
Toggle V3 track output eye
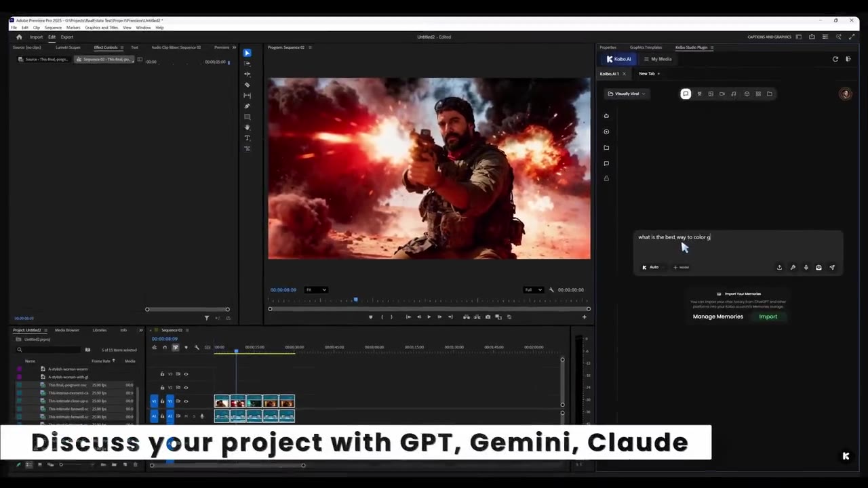point(186,374)
